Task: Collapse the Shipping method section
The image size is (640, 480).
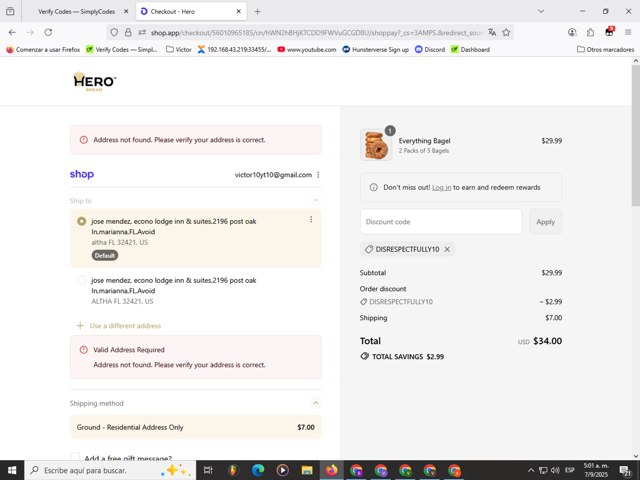Action: [315, 403]
